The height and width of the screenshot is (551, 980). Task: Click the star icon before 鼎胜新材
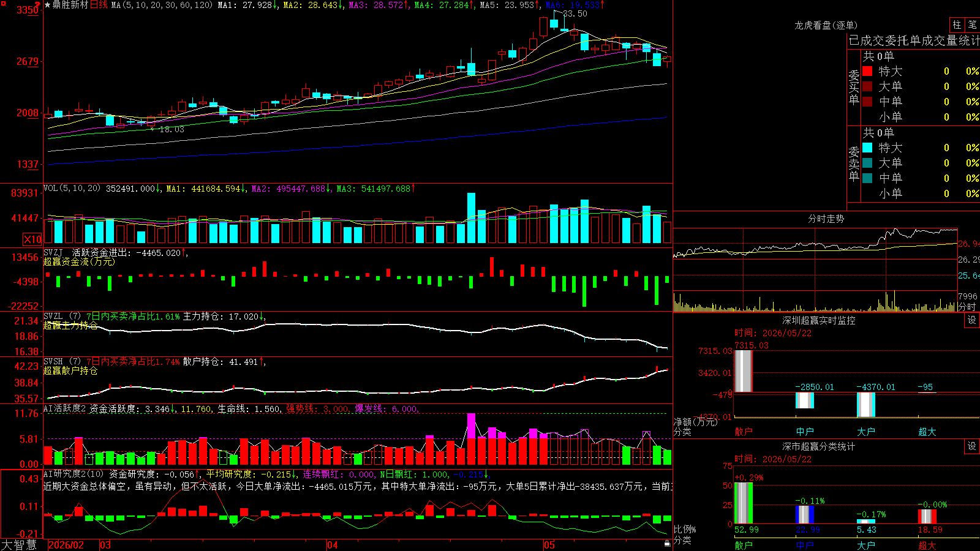point(47,5)
